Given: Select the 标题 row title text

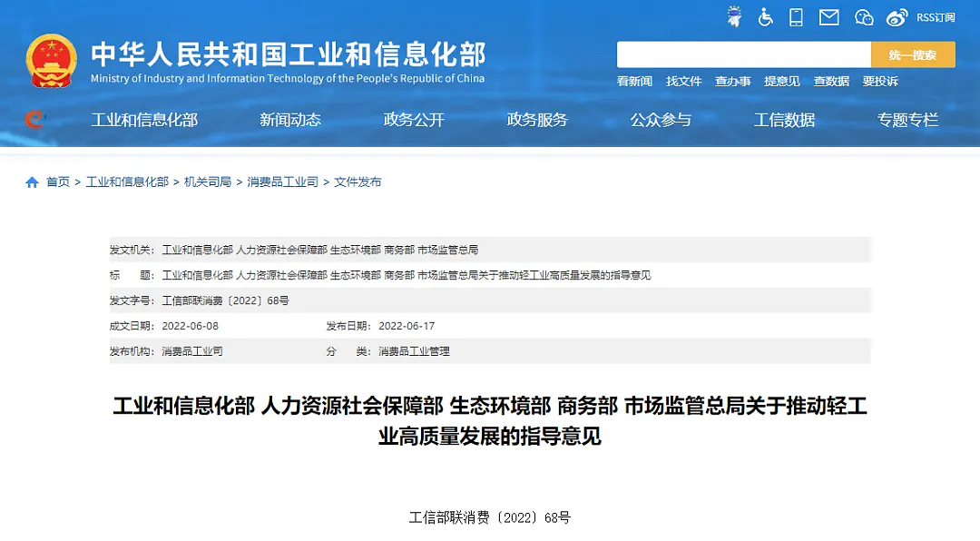Looking at the screenshot, I should [407, 275].
